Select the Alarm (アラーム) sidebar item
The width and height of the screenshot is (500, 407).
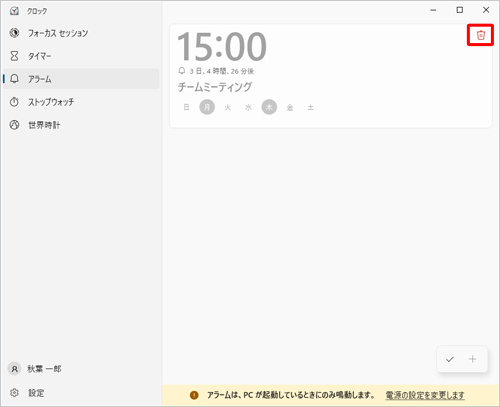point(81,79)
